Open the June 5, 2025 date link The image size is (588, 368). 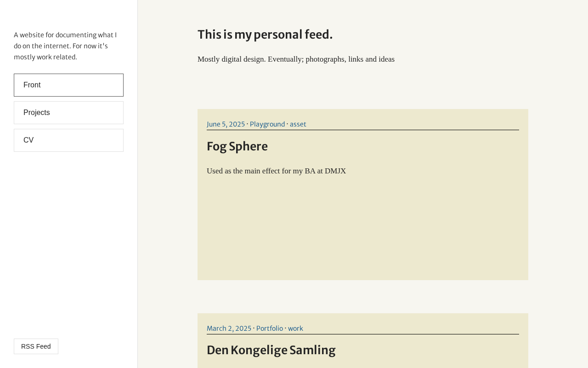[x=226, y=124]
